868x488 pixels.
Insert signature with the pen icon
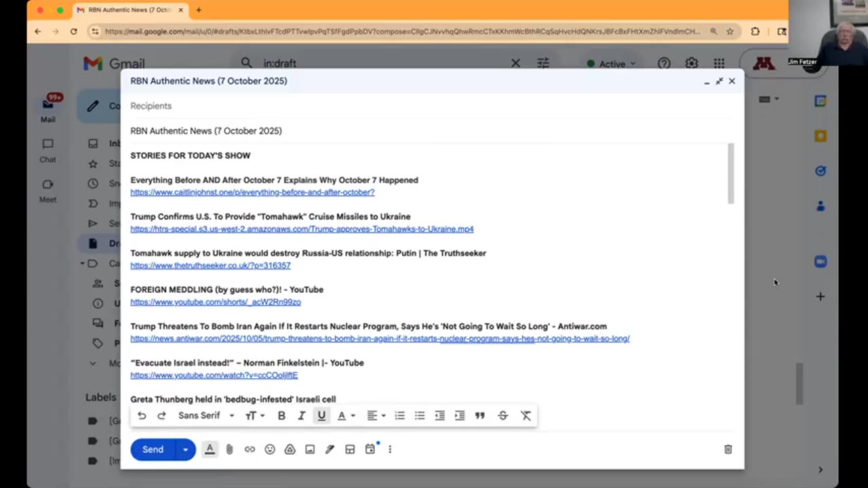[330, 449]
